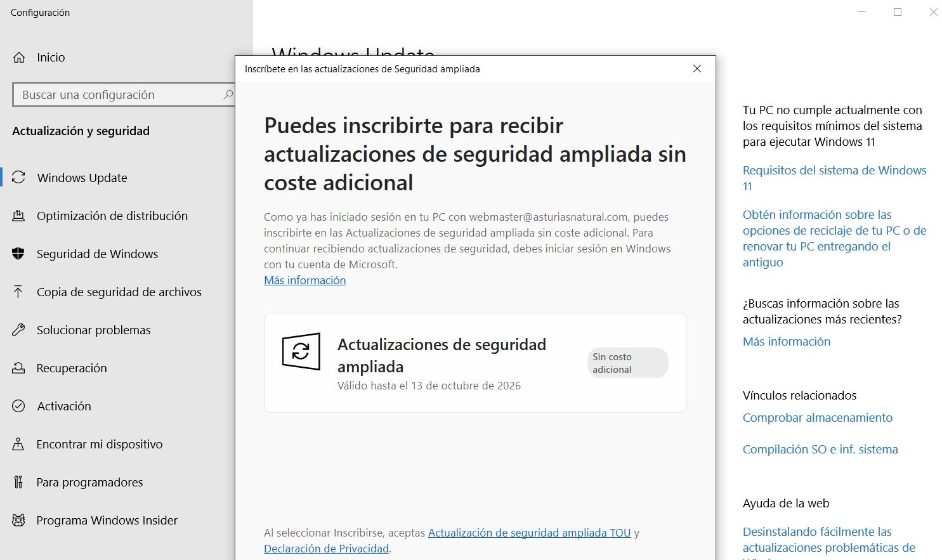Image resolution: width=942 pixels, height=560 pixels.
Task: Click the Para programadores tools icon
Action: [18, 482]
